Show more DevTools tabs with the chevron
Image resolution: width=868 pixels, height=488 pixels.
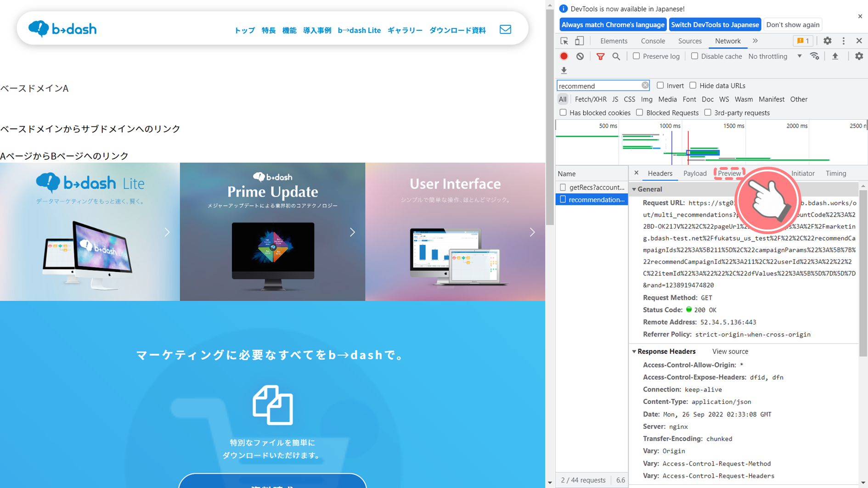(755, 41)
